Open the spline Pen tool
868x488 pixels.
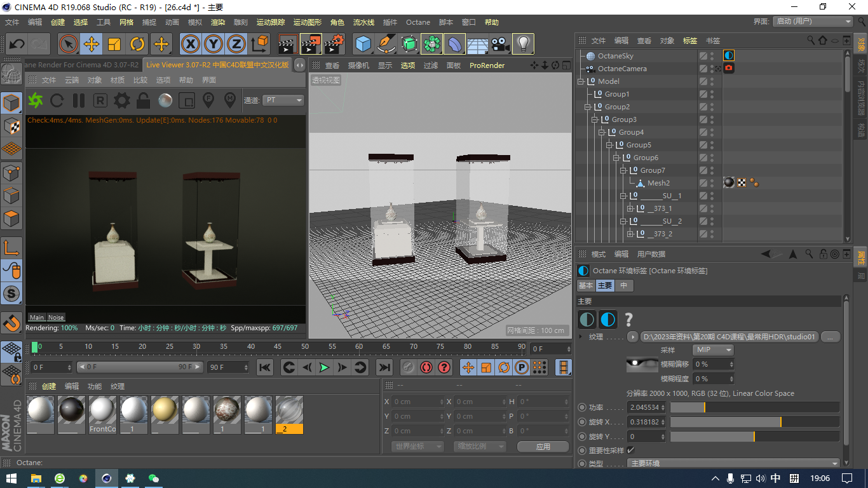[x=386, y=44]
